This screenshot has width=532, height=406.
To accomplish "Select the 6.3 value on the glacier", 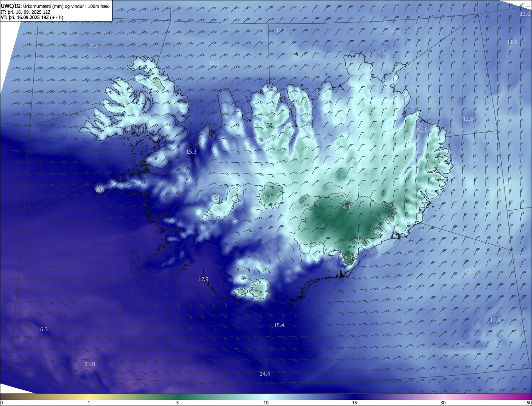I will tap(268, 196).
